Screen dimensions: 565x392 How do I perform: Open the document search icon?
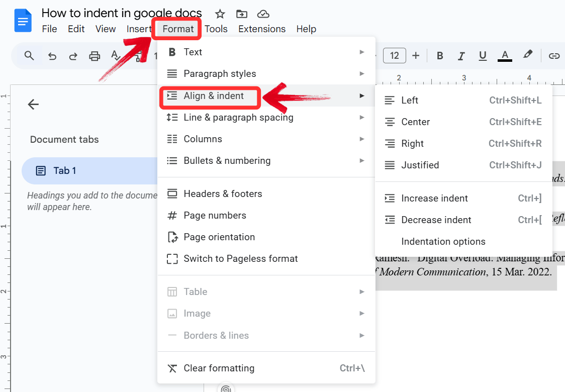(x=29, y=56)
